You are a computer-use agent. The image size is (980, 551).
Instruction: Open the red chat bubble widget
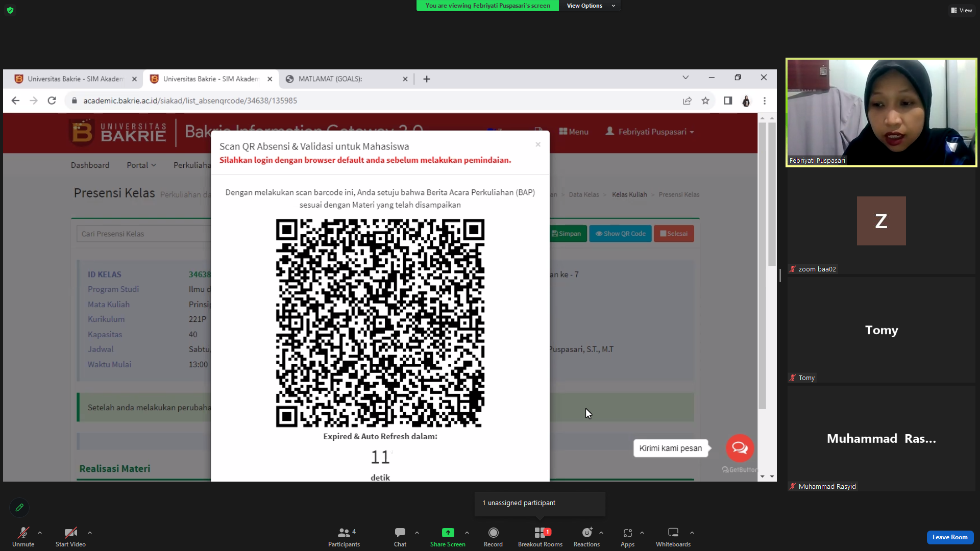click(740, 448)
